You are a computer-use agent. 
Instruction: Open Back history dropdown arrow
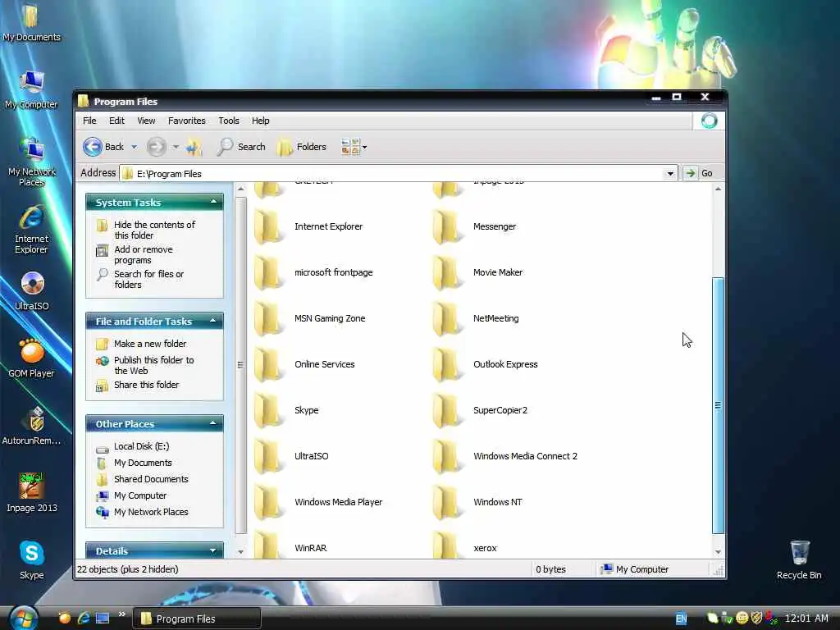134,147
